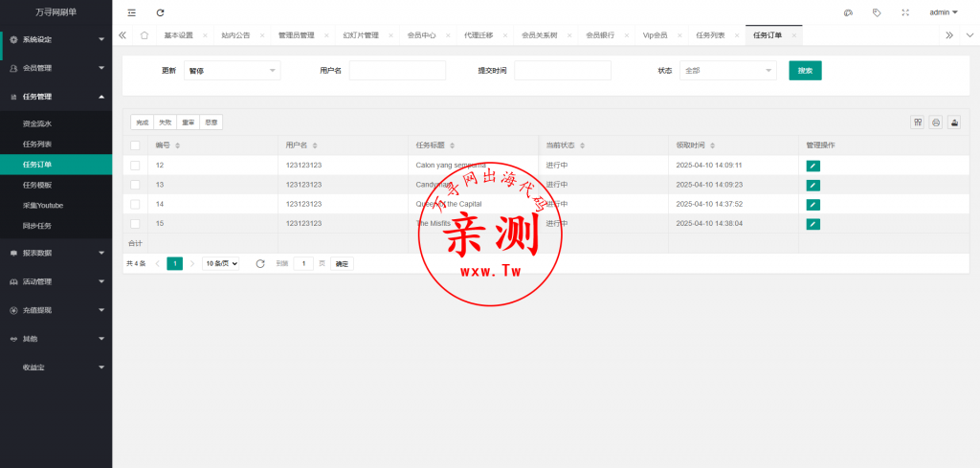Edit order 14 with the pencil icon

click(813, 204)
